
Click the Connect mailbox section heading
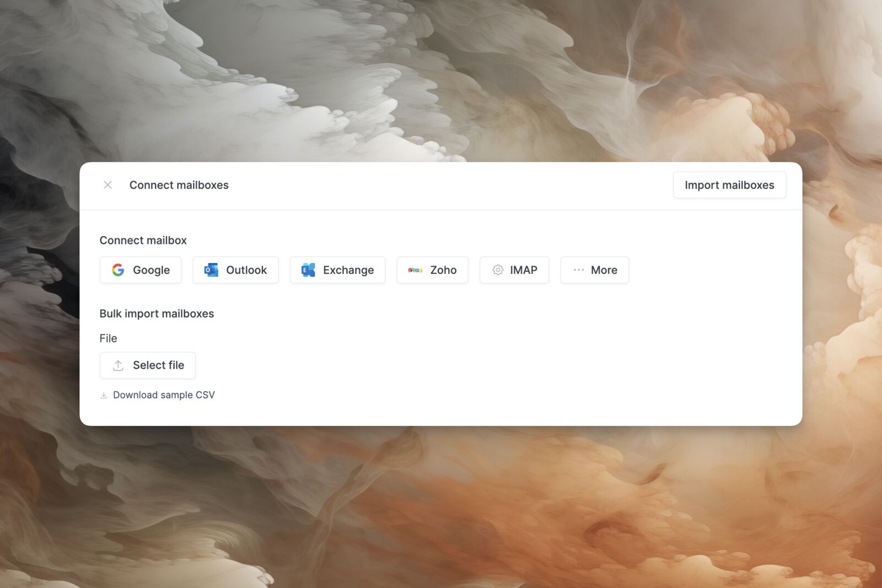143,240
